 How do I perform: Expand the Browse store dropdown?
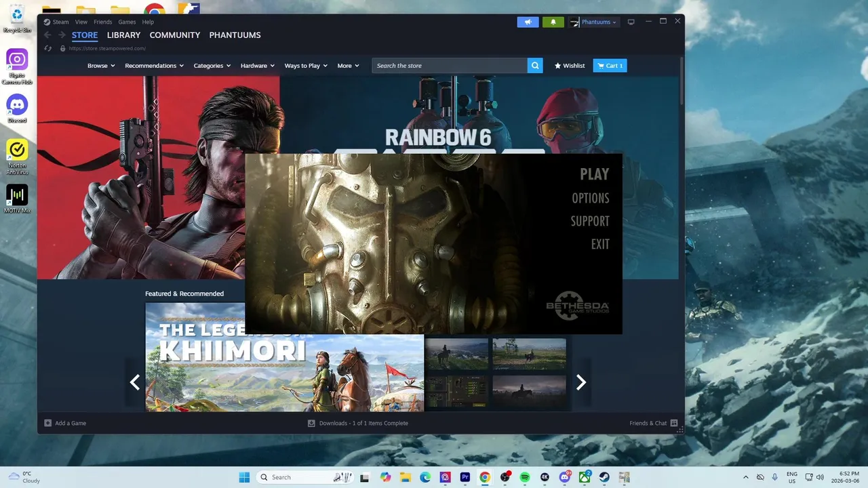pos(101,66)
